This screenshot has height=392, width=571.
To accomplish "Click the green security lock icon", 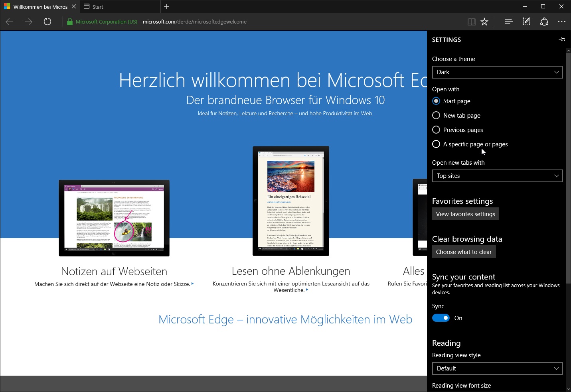I will pos(70,22).
